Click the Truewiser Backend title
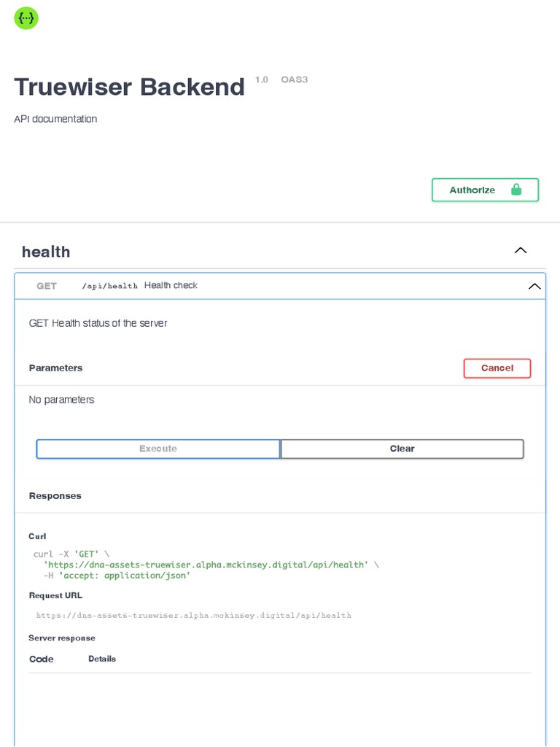The width and height of the screenshot is (560, 747). coord(129,87)
